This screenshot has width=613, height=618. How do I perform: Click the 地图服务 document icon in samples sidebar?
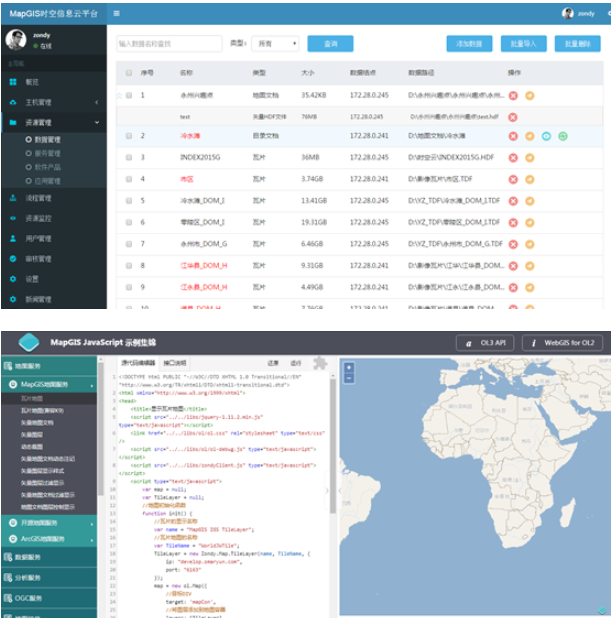(7, 366)
